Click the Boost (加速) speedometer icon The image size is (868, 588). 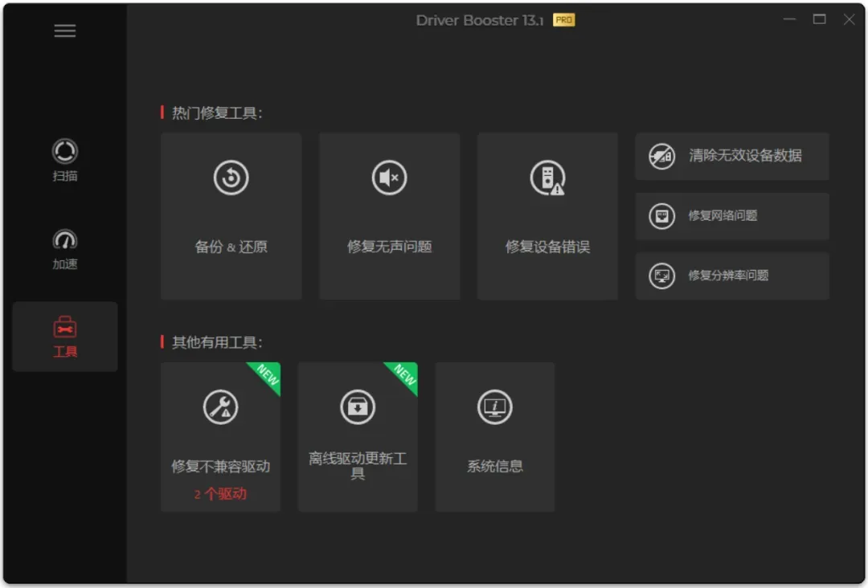coord(65,239)
